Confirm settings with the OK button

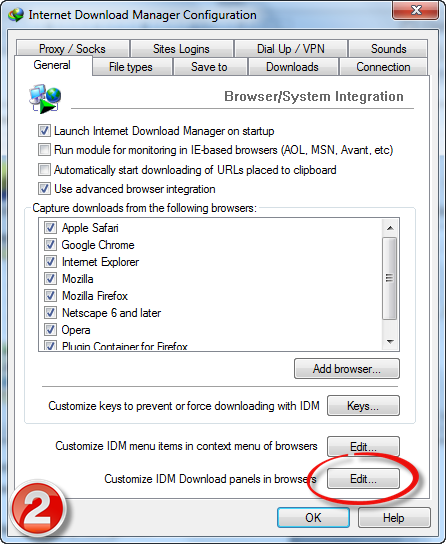[313, 518]
